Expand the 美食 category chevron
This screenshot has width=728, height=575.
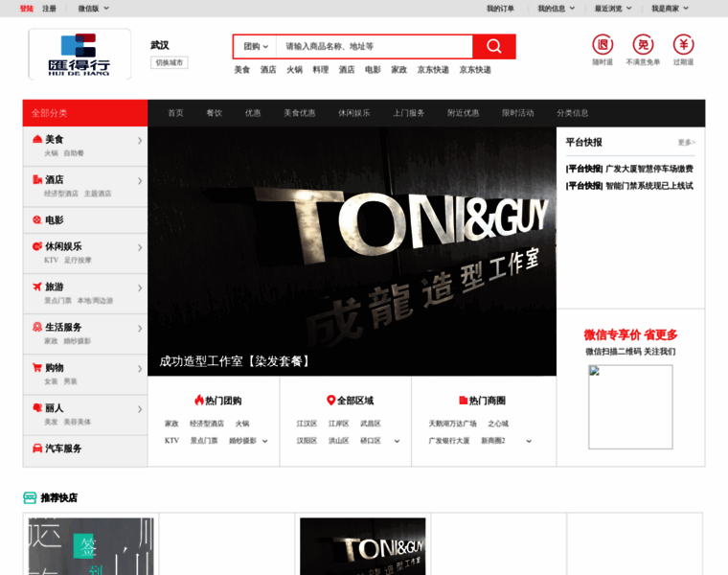click(x=140, y=140)
